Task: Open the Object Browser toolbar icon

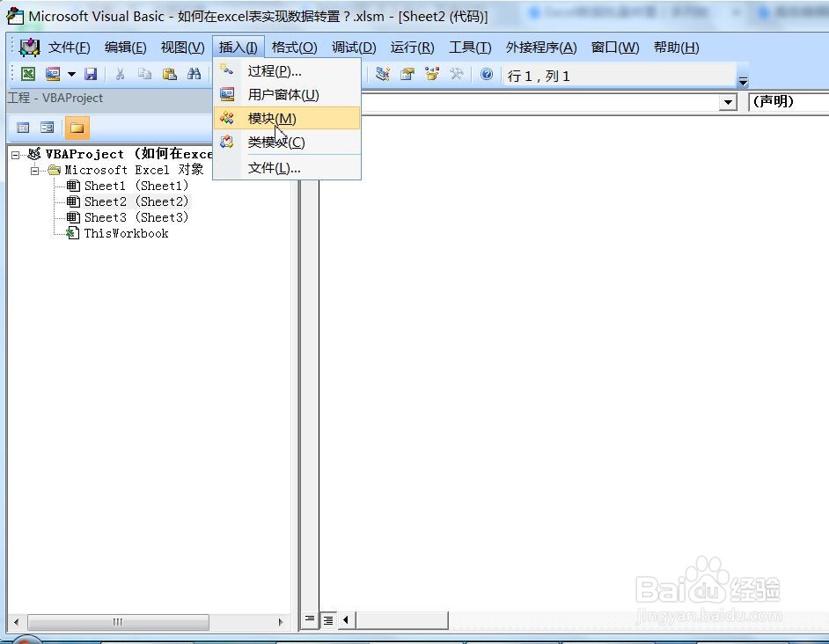Action: 432,74
